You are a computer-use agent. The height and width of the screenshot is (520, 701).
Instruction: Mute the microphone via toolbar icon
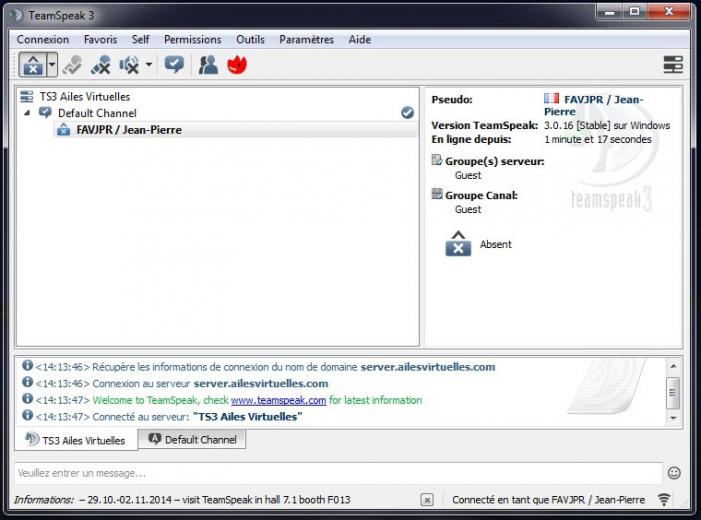pos(101,65)
